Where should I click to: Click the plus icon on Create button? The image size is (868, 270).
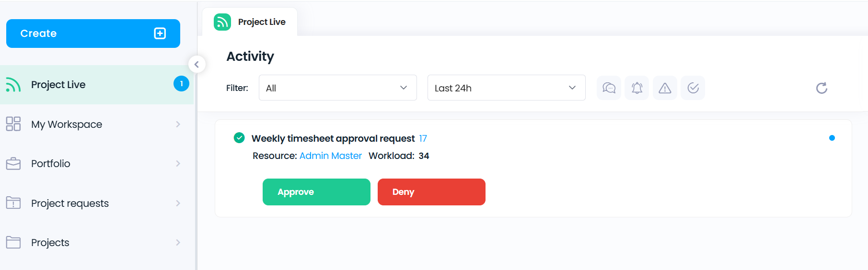[x=160, y=34]
